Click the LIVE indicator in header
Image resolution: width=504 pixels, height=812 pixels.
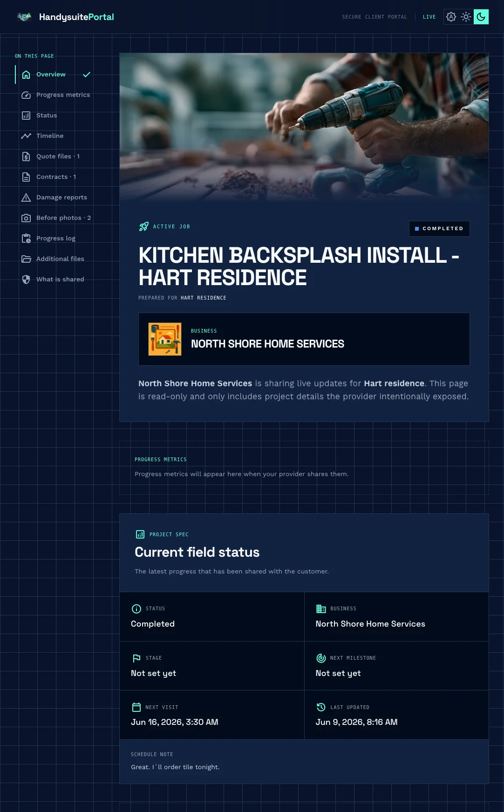coord(429,17)
